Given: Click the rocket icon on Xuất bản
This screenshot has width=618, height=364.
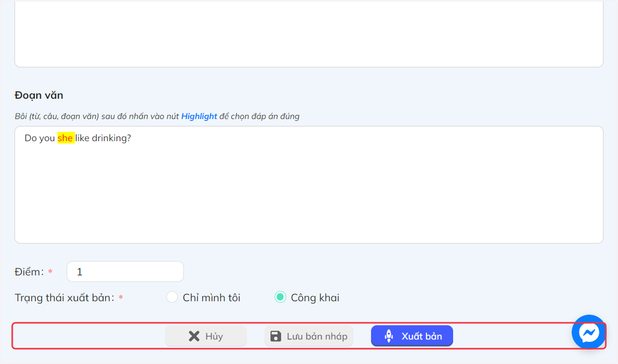Looking at the screenshot, I should pyautogui.click(x=389, y=336).
